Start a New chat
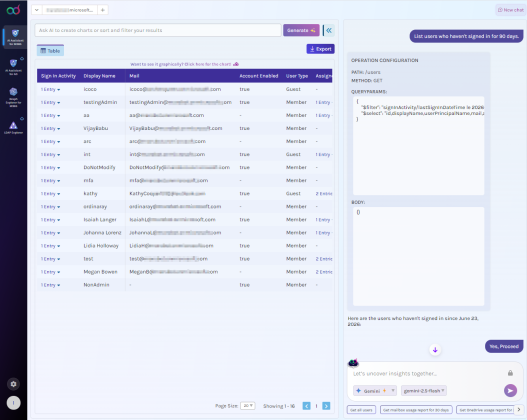Screen dimensions: 527x420 click(510, 10)
